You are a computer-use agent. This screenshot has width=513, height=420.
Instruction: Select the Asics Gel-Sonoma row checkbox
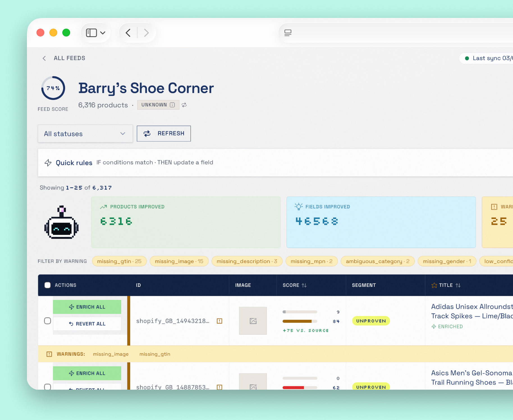[x=48, y=387]
